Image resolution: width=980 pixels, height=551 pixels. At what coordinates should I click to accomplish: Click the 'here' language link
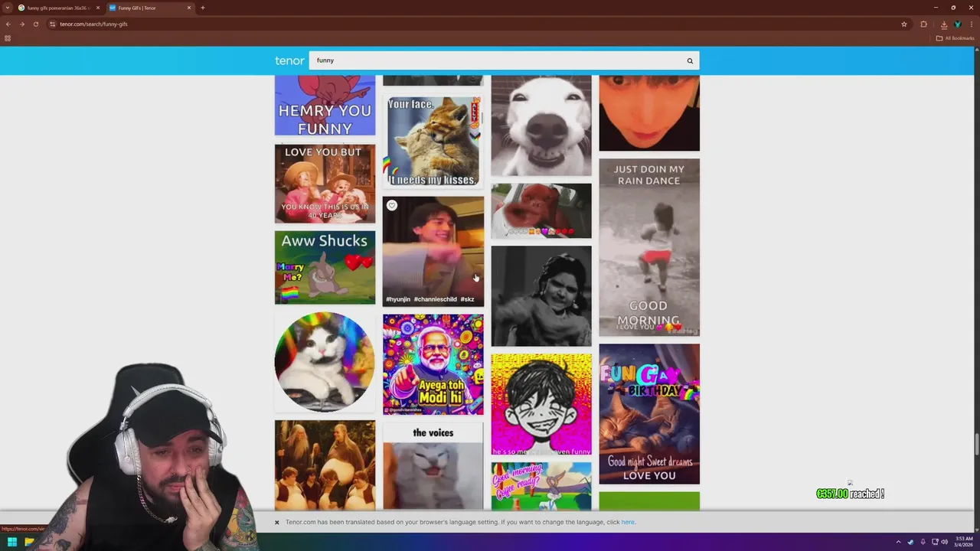coord(628,522)
